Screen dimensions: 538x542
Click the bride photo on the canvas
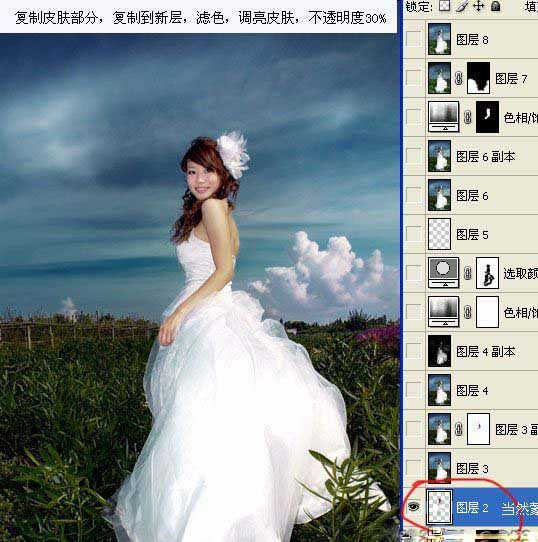[200, 288]
